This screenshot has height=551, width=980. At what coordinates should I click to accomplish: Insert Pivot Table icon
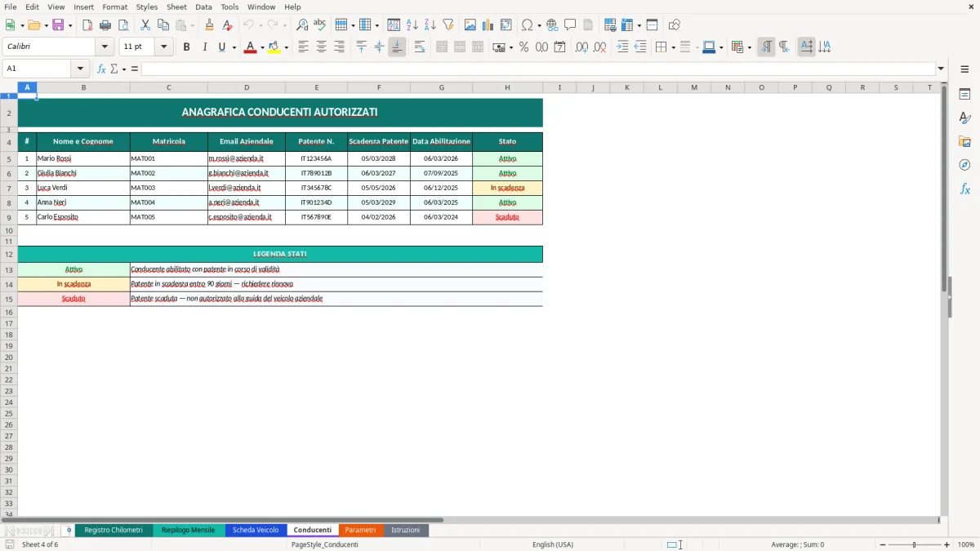[x=506, y=25]
